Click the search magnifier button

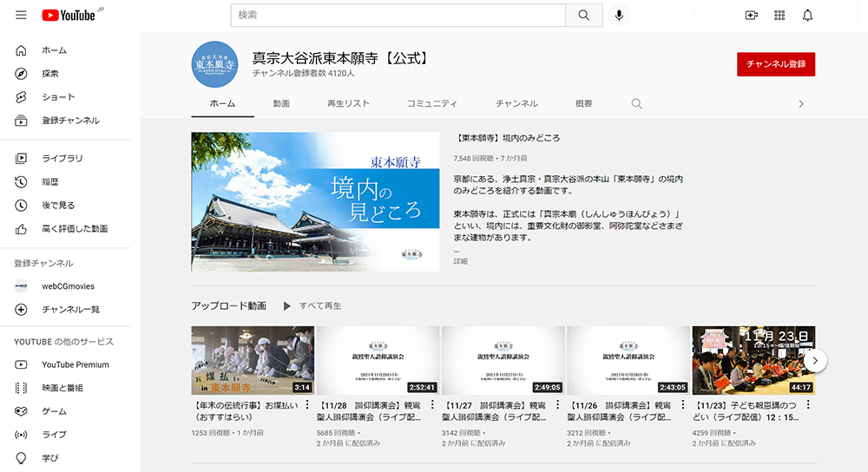coord(584,16)
